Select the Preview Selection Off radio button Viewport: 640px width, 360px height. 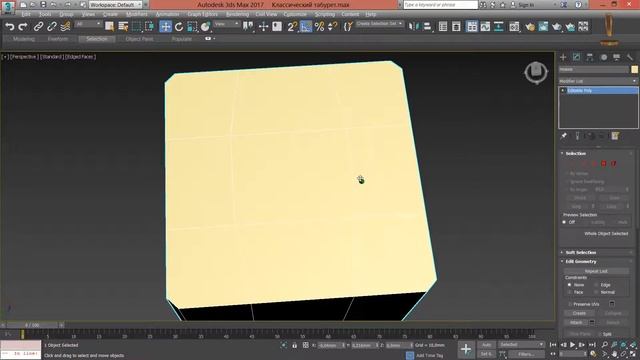564,222
